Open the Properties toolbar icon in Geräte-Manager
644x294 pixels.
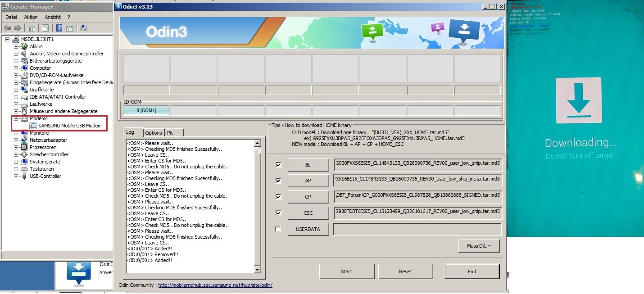[x=45, y=28]
